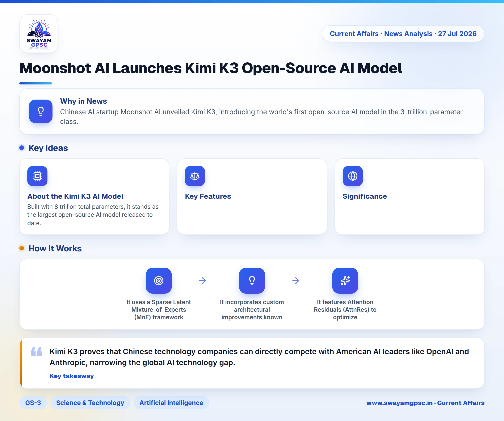
Task: Click the 'Chinese AI startup Moonshot AI unveiled' paragraph
Action: 261,117
